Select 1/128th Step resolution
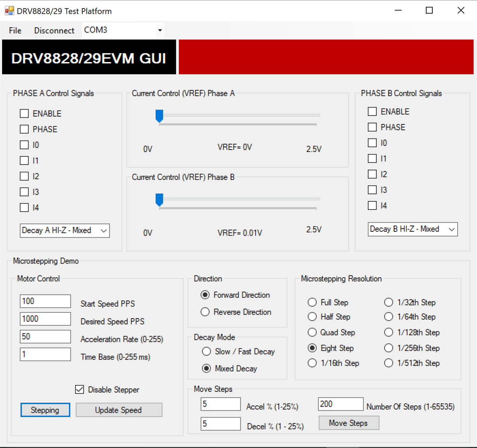 [x=389, y=333]
